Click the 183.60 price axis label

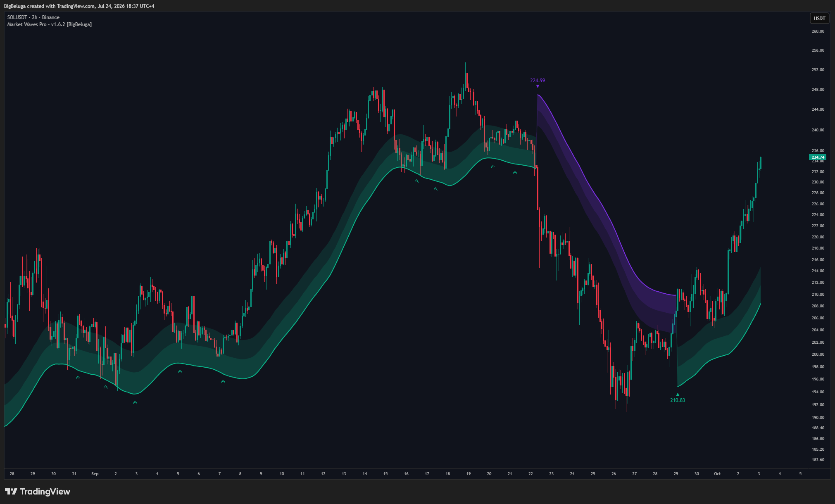coord(818,460)
